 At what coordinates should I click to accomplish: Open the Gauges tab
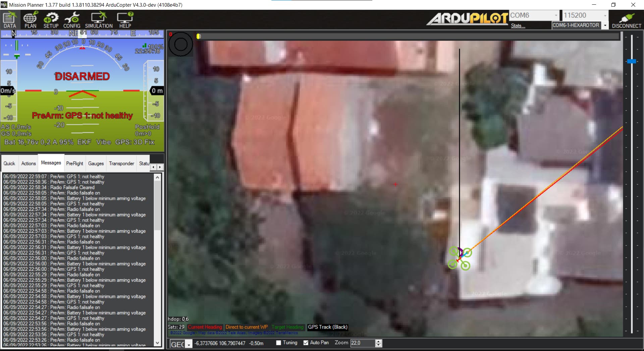tap(96, 163)
